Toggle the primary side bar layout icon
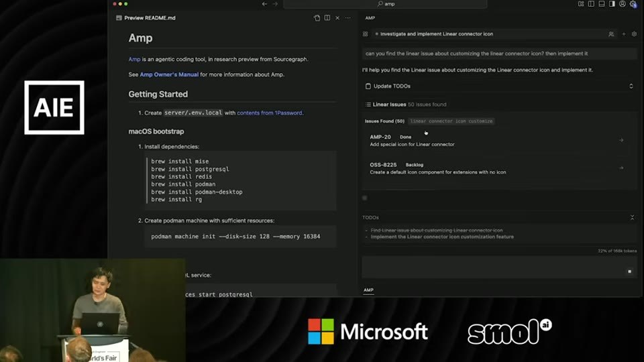644x362 pixels. point(591,4)
